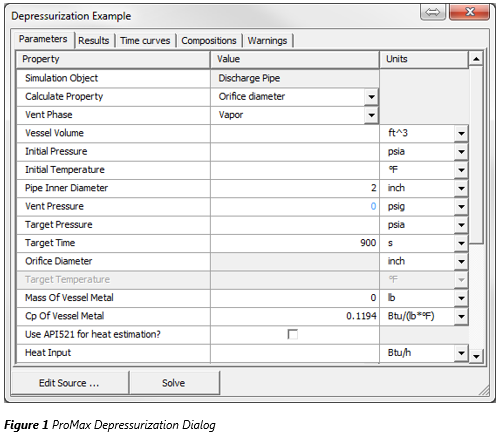Select the Compositions tab
Screen dimensions: 500x437
pyautogui.click(x=209, y=41)
